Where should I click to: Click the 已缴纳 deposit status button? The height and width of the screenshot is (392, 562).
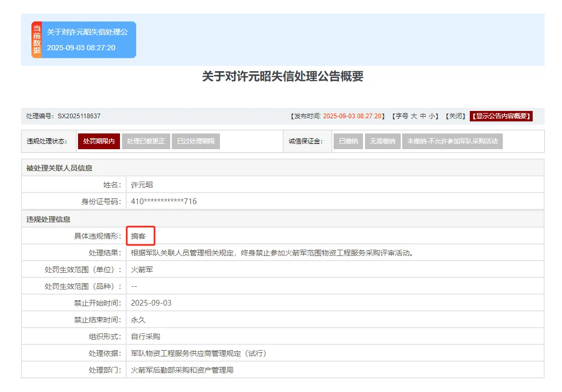point(347,141)
